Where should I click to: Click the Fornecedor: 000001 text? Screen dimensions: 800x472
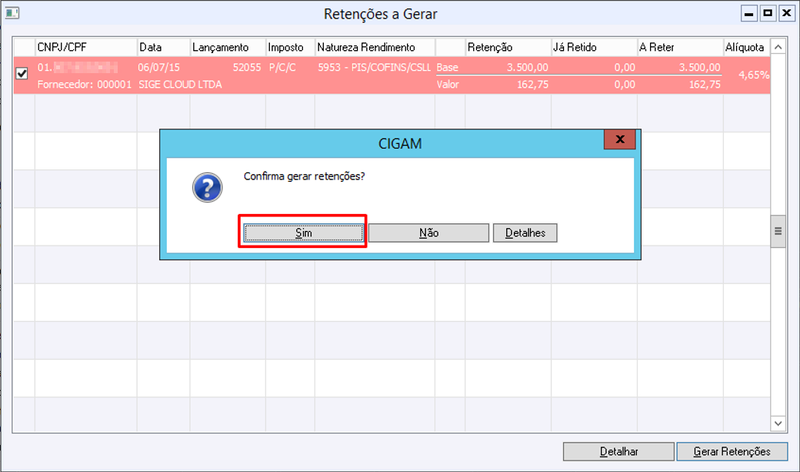(84, 85)
